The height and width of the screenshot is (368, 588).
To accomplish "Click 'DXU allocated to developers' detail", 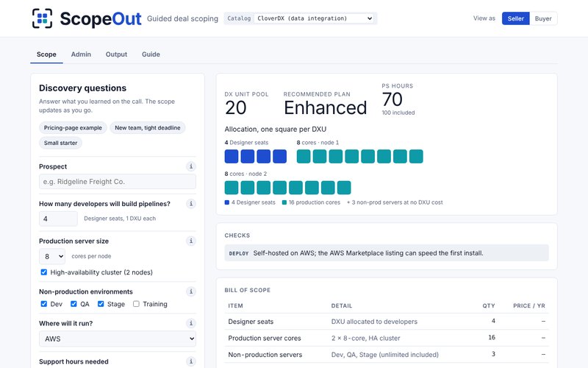I will (x=374, y=322).
